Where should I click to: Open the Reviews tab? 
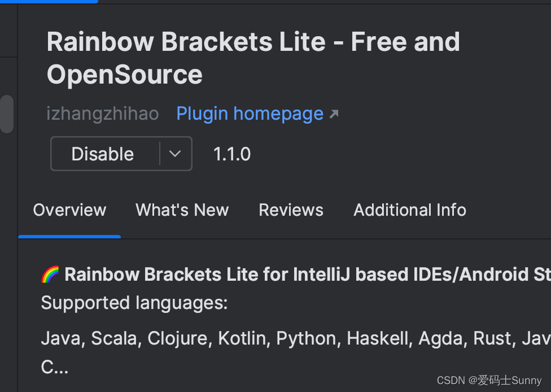pos(291,210)
